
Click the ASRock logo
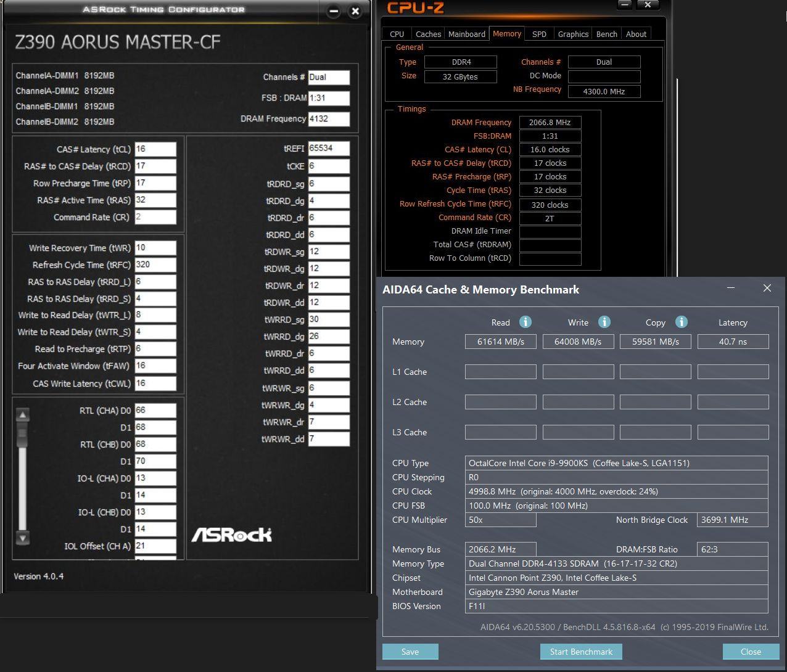[231, 535]
